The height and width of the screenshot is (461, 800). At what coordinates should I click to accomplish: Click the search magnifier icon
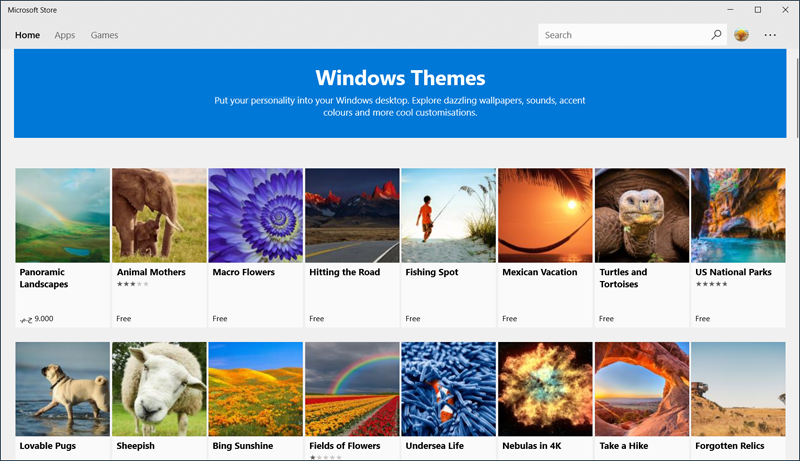coord(716,35)
